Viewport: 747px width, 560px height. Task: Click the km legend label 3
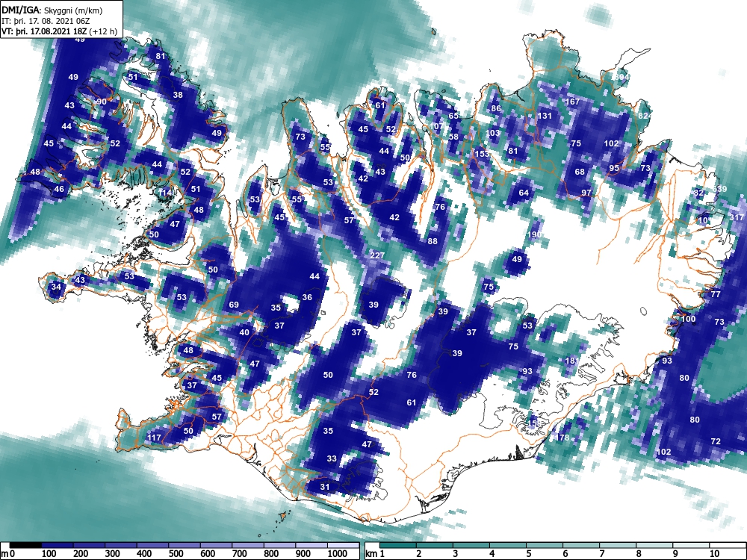tap(456, 554)
